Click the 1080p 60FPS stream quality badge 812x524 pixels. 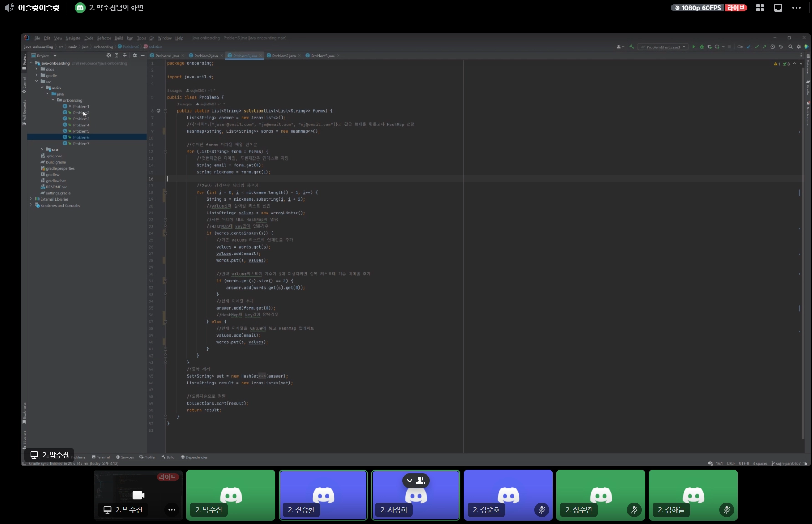pyautogui.click(x=697, y=8)
